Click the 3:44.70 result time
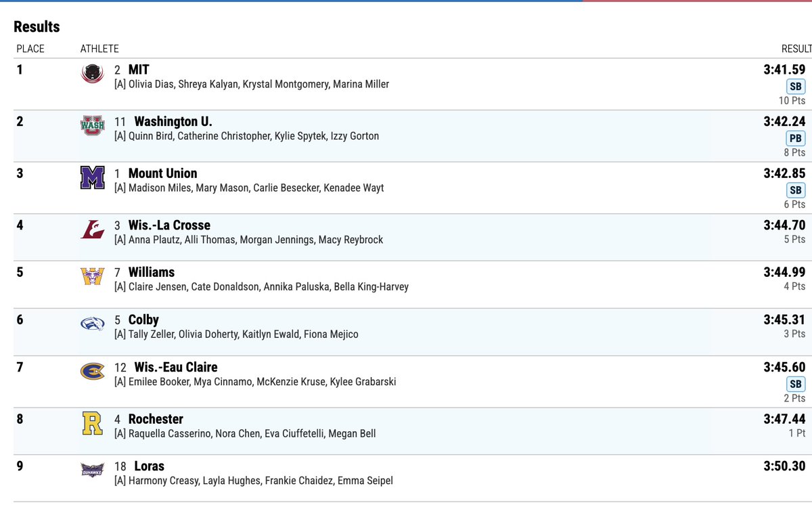Screen dimensions: 812x507 [784, 225]
